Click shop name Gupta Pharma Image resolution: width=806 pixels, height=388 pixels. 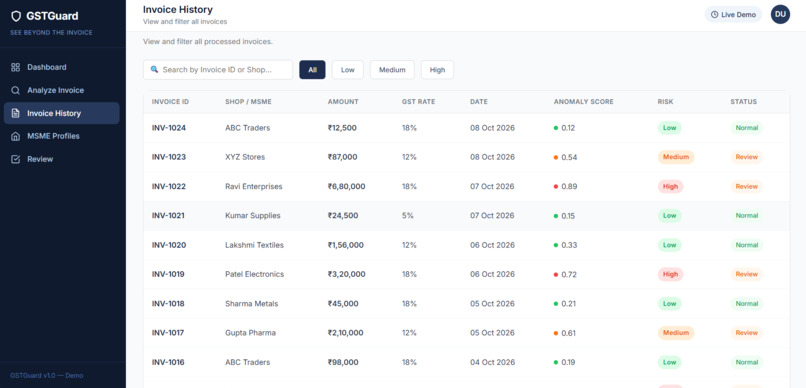coord(250,333)
